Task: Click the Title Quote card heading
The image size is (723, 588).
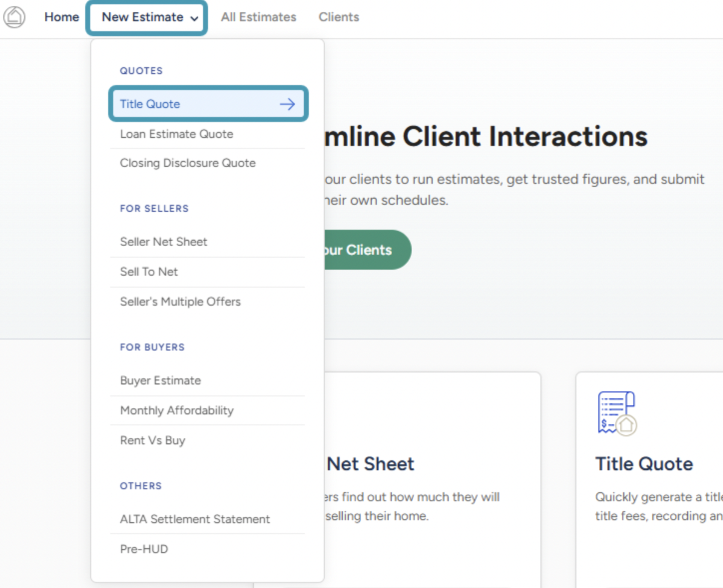Action: (x=644, y=464)
